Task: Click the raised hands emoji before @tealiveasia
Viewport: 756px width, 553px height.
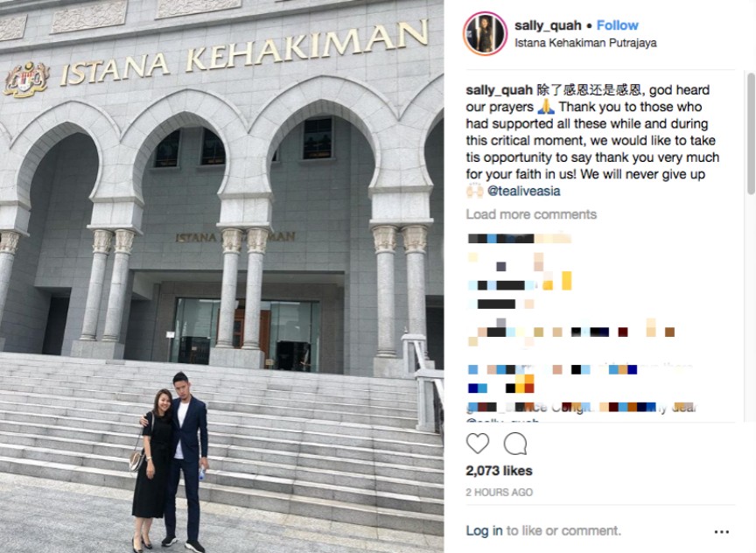Action: pos(474,191)
